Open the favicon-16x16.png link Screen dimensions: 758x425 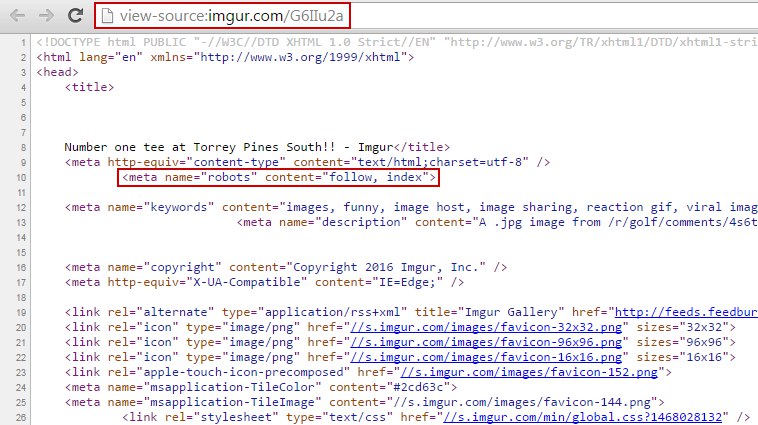pyautogui.click(x=486, y=357)
